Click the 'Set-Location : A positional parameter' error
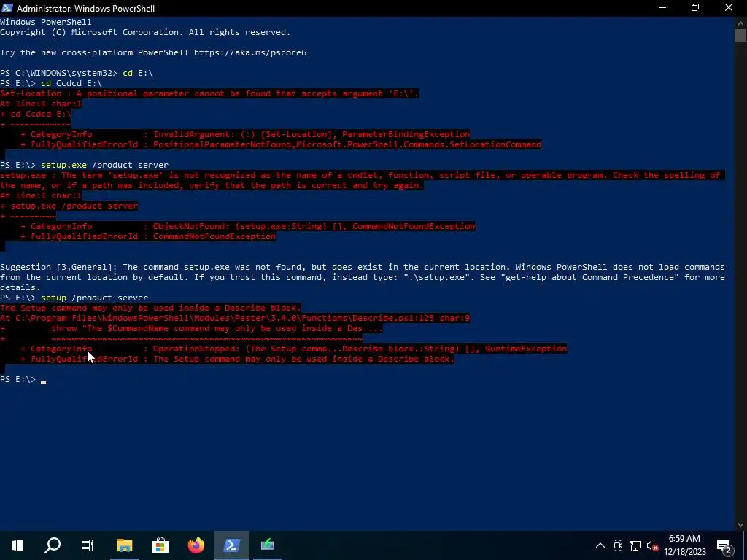 pos(209,93)
